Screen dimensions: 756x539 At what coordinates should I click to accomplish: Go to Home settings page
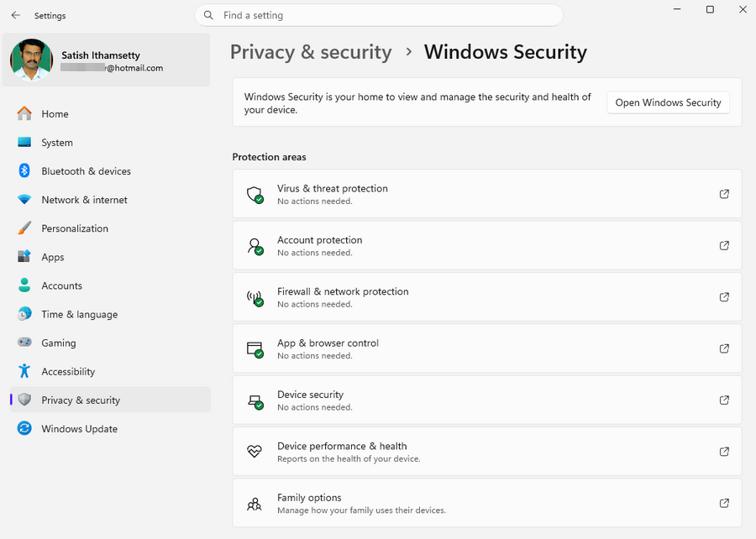pos(55,114)
